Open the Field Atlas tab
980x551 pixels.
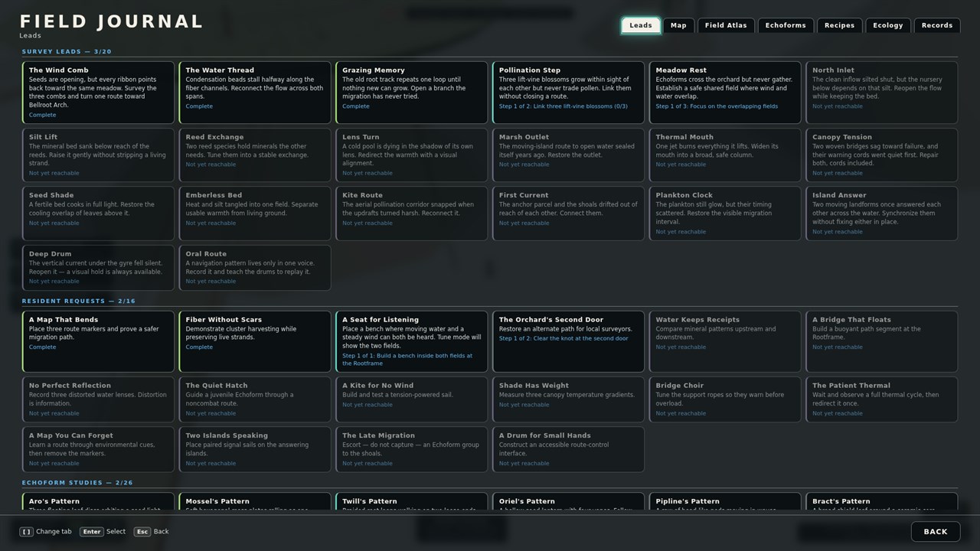(x=726, y=25)
